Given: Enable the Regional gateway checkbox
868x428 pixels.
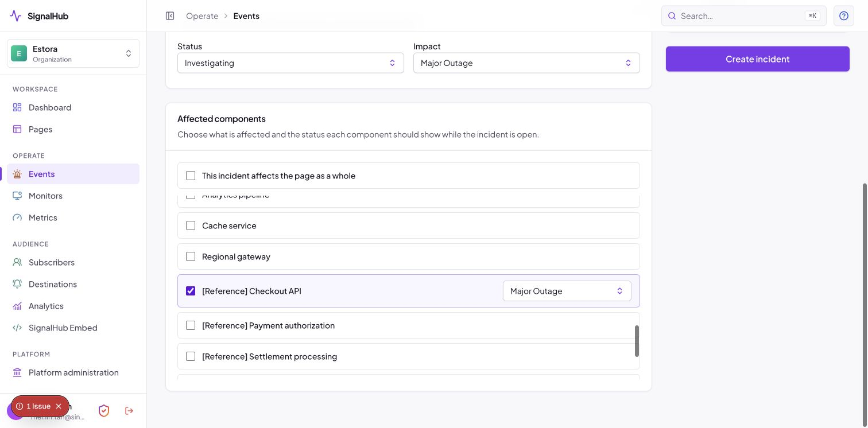Looking at the screenshot, I should 191,256.
